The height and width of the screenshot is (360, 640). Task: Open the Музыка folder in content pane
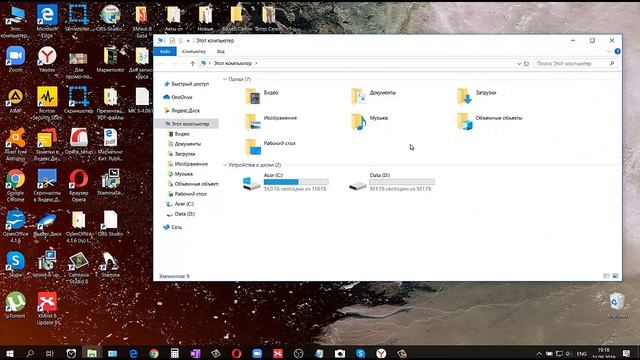[x=369, y=121]
